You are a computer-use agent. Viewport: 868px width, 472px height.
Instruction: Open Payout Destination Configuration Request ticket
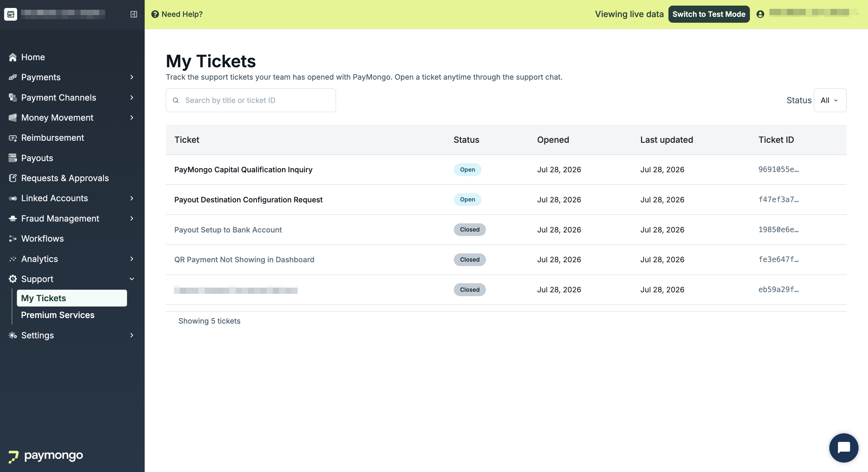(248, 200)
